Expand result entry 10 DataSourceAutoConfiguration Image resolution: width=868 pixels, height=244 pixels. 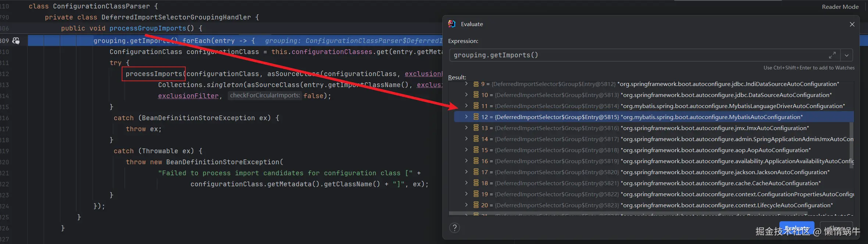pyautogui.click(x=466, y=95)
